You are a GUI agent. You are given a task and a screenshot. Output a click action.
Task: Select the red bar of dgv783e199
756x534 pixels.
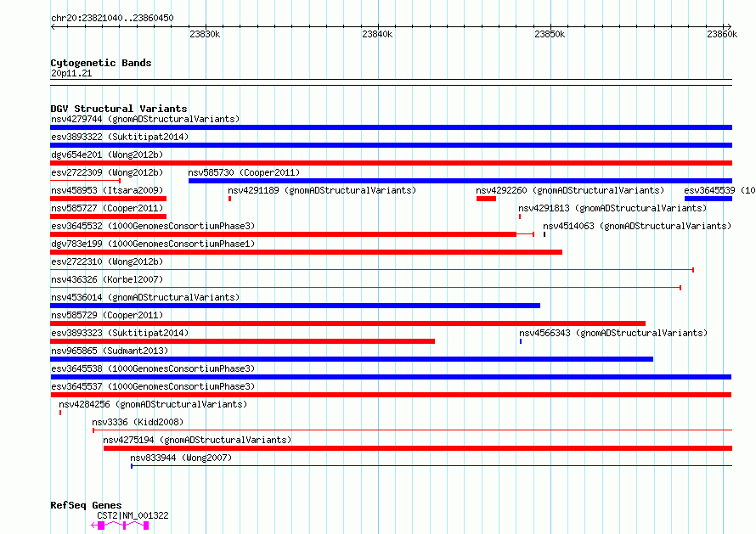pos(306,252)
